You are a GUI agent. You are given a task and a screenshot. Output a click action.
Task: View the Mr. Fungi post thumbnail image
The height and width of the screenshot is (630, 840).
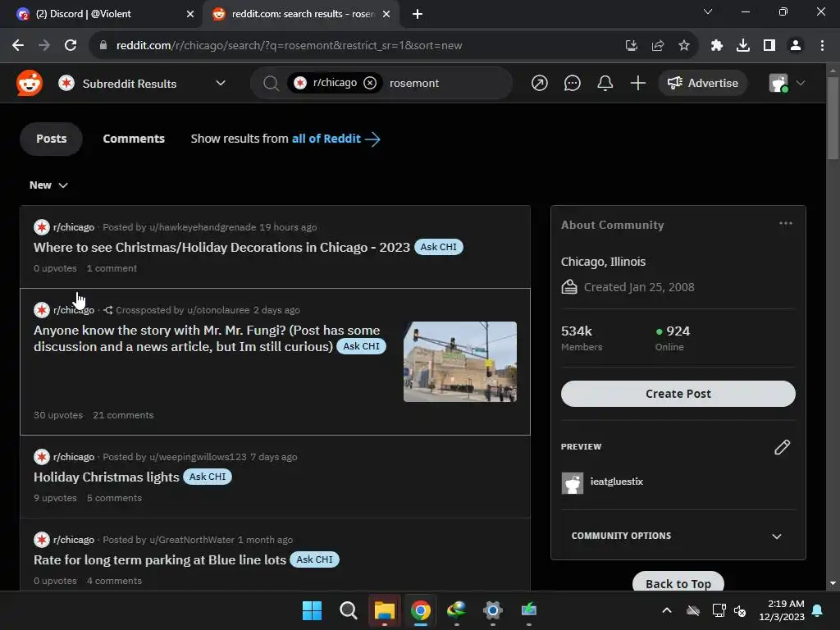pyautogui.click(x=460, y=362)
